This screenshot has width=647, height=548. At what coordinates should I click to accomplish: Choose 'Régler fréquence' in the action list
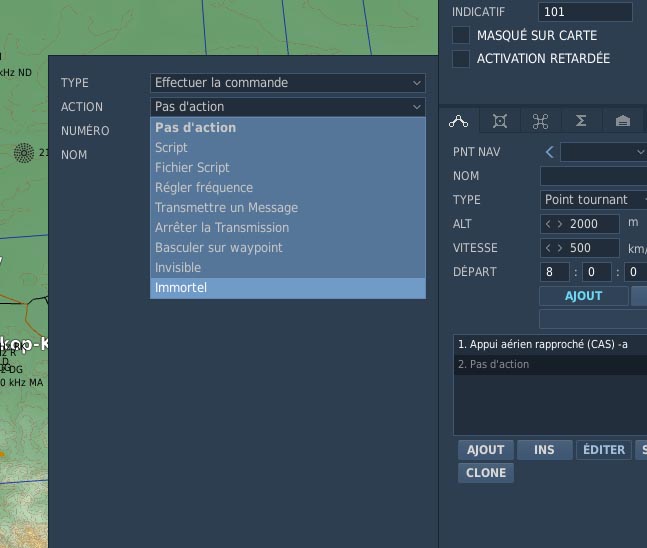(288, 188)
